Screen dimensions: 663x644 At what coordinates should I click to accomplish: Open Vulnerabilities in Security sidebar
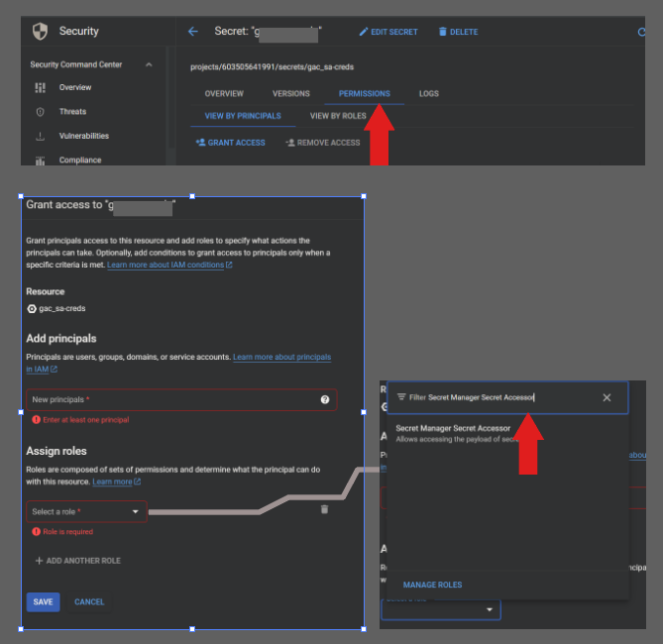coord(83,136)
